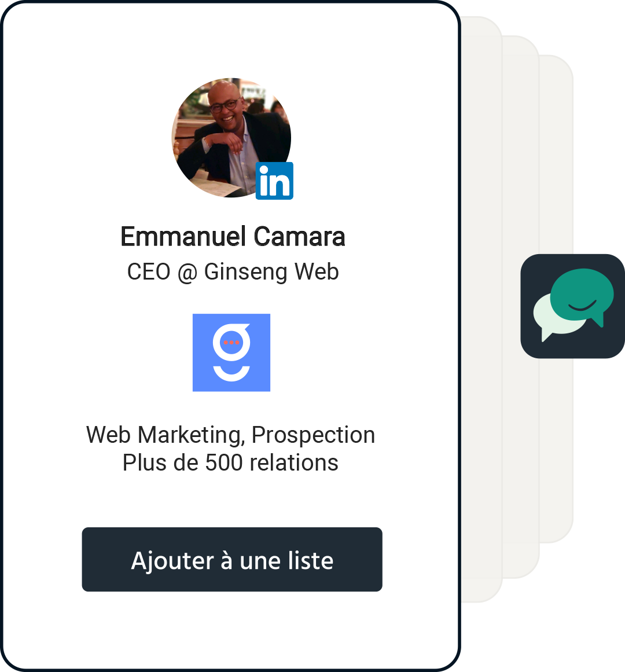This screenshot has width=625, height=672.
Task: Select the second stacked card behind profile
Action: coord(521,307)
